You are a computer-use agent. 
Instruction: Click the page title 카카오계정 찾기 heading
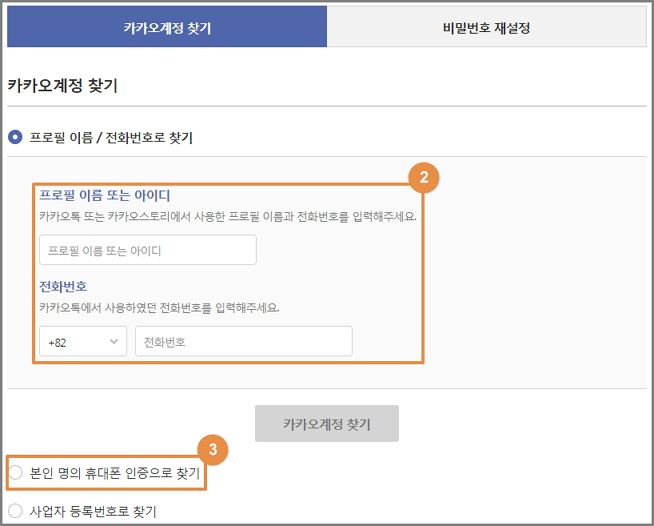pyautogui.click(x=63, y=86)
